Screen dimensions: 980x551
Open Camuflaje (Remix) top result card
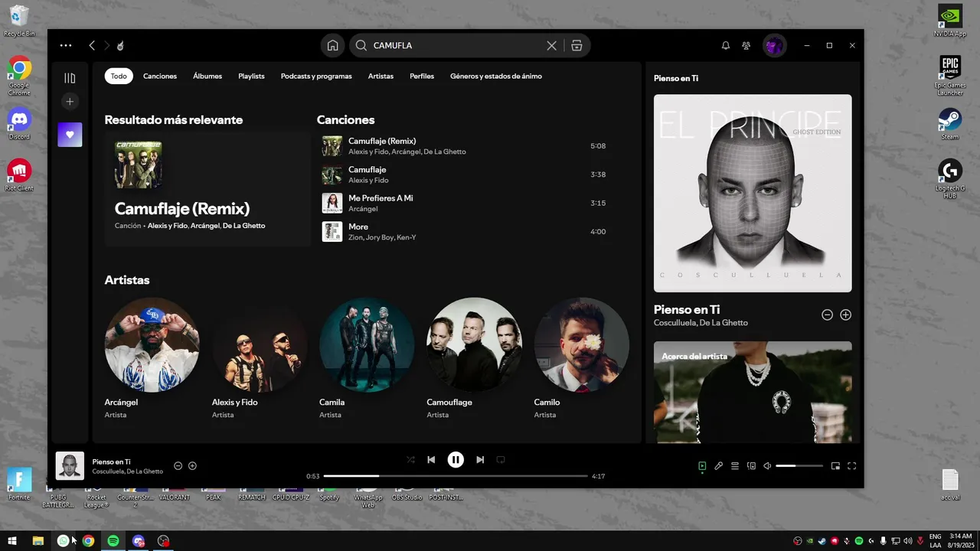click(x=207, y=188)
